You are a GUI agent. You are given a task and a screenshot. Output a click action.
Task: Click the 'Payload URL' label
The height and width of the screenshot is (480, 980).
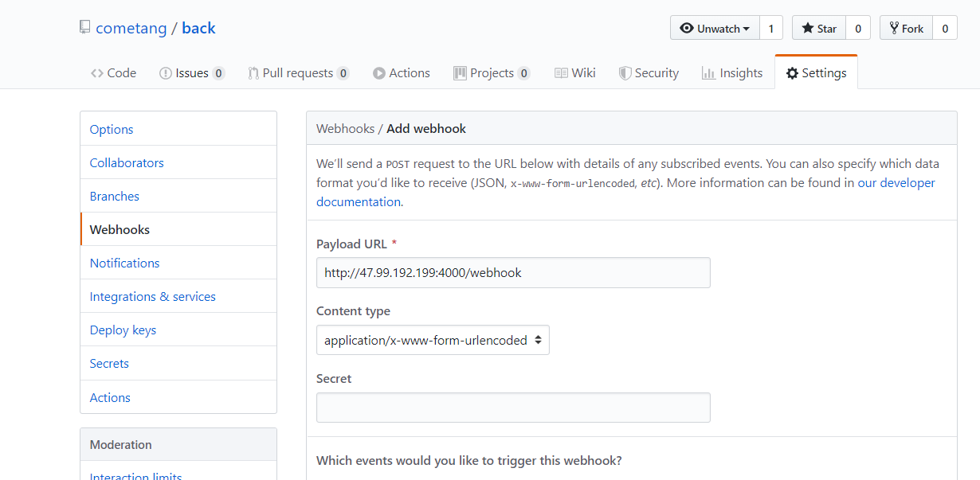tap(351, 244)
